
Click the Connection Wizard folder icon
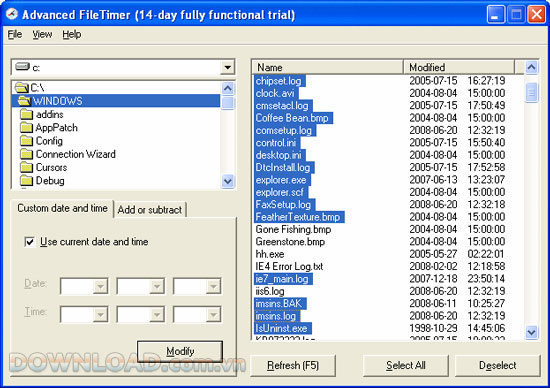pyautogui.click(x=27, y=154)
